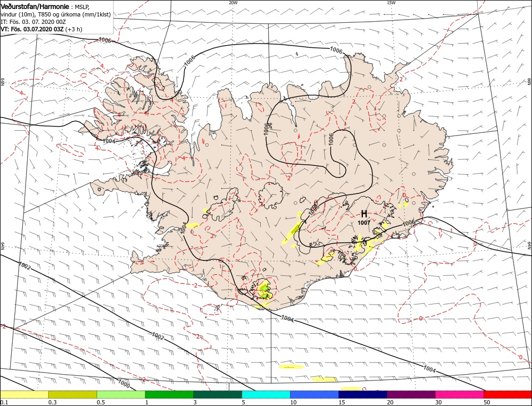532x406 pixels.
Task: Click the 'Veðurstofan/Harmonie' title text
Action: 35,6
